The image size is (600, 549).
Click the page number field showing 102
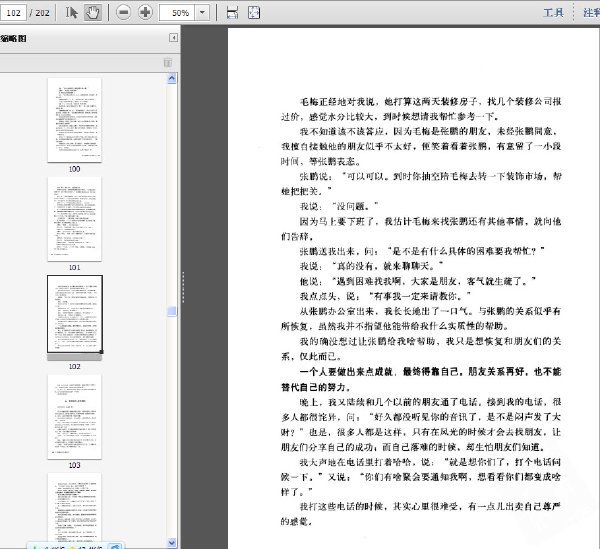(x=13, y=13)
